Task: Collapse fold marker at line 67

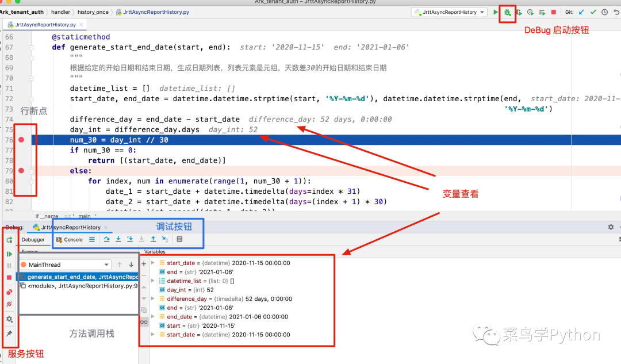Action: click(x=31, y=48)
